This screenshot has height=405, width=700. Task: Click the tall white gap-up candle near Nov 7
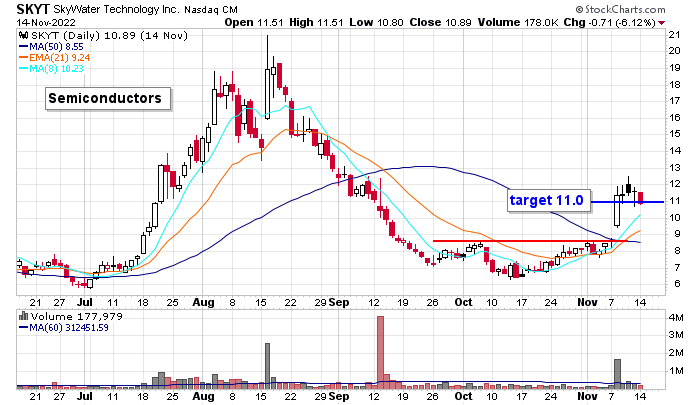(617, 209)
